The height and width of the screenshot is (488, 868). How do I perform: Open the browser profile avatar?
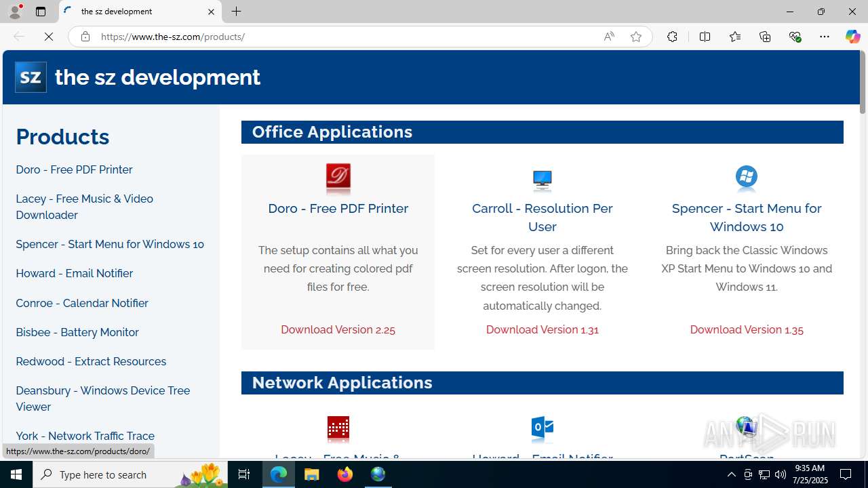coord(15,12)
